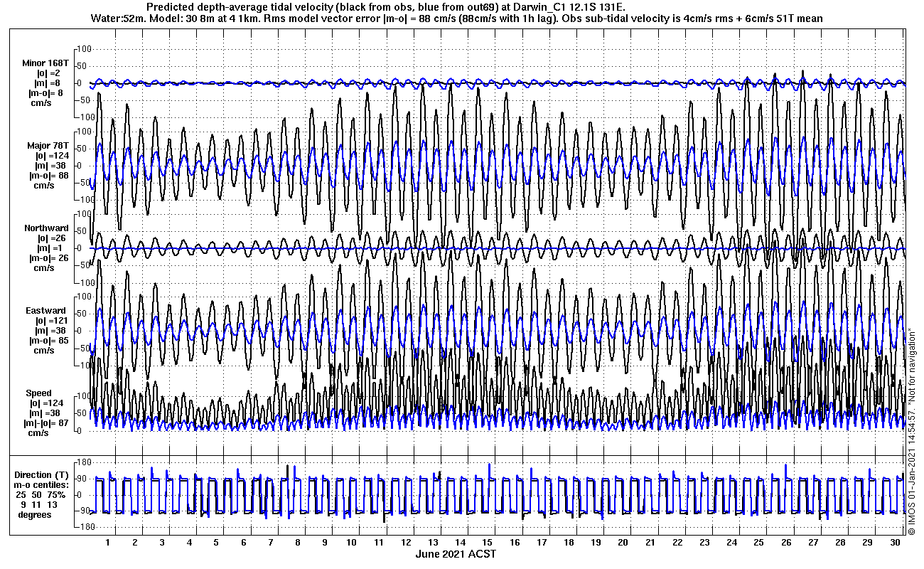Click day '15' on the date axis
Screen dimensions: 924x569
point(488,543)
